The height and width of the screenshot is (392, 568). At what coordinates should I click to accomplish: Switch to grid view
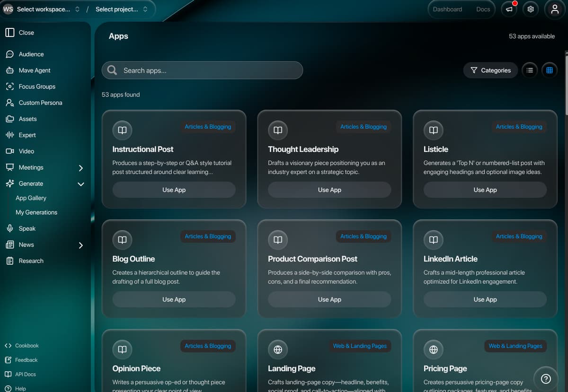click(550, 70)
